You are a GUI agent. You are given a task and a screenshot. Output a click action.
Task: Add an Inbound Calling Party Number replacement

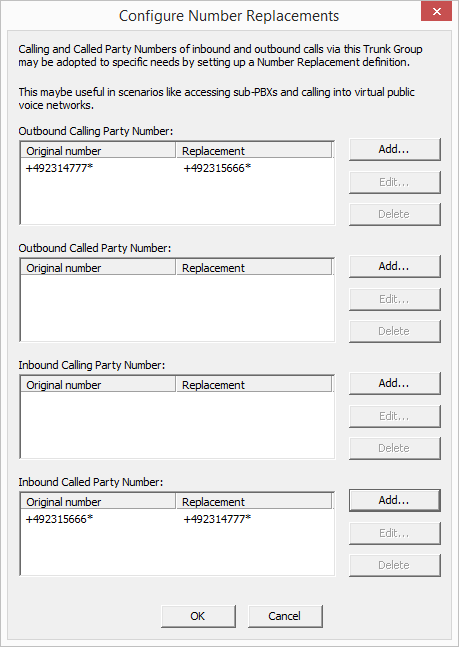point(395,383)
